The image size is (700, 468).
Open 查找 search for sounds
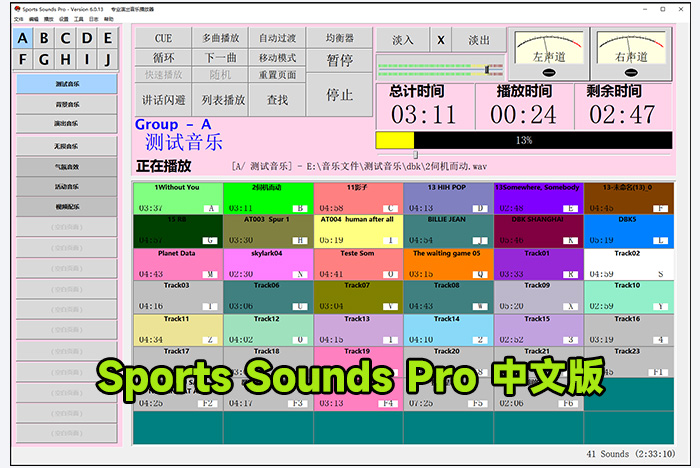point(277,100)
